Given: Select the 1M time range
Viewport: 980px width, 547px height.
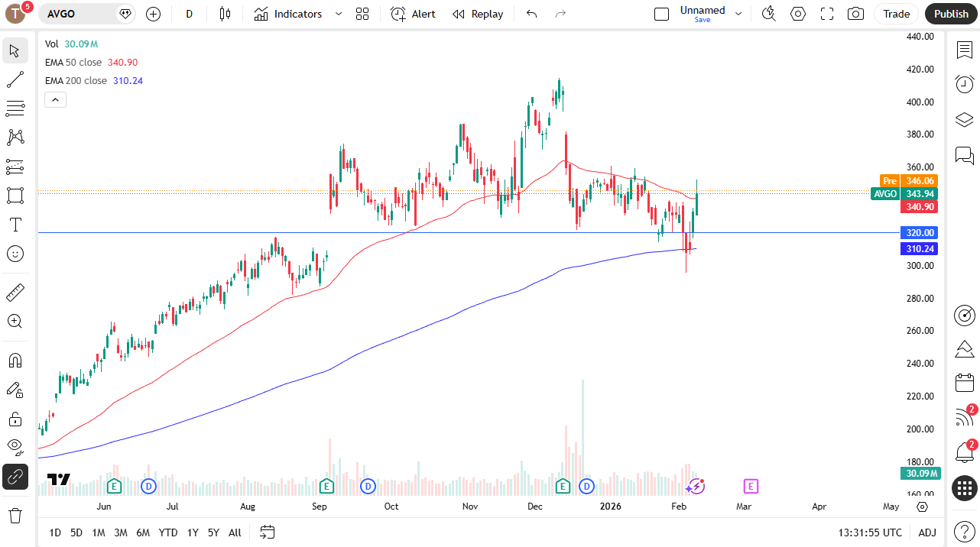Looking at the screenshot, I should (x=99, y=532).
